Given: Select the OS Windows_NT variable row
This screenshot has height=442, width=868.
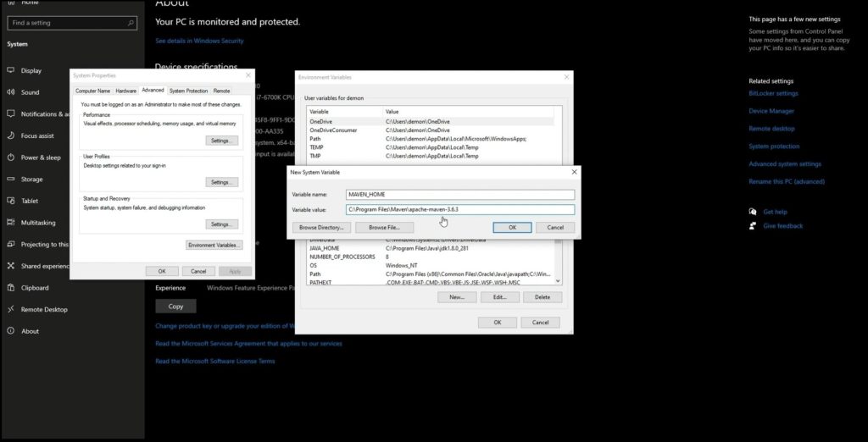Looking at the screenshot, I should coord(430,266).
